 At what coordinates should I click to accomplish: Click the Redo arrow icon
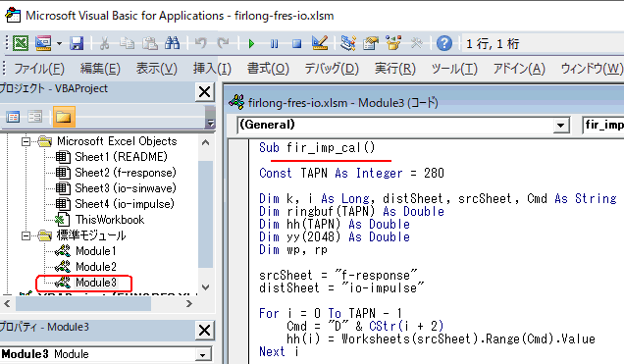point(224,43)
